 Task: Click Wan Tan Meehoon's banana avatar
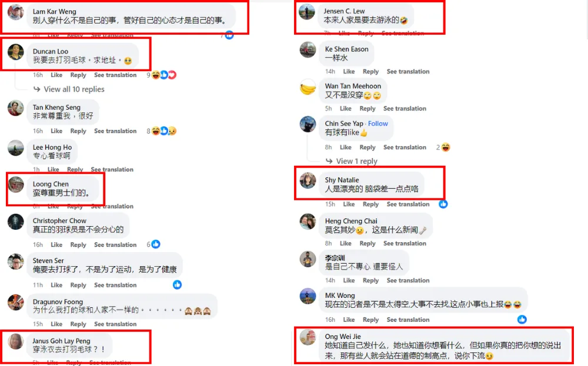(308, 88)
